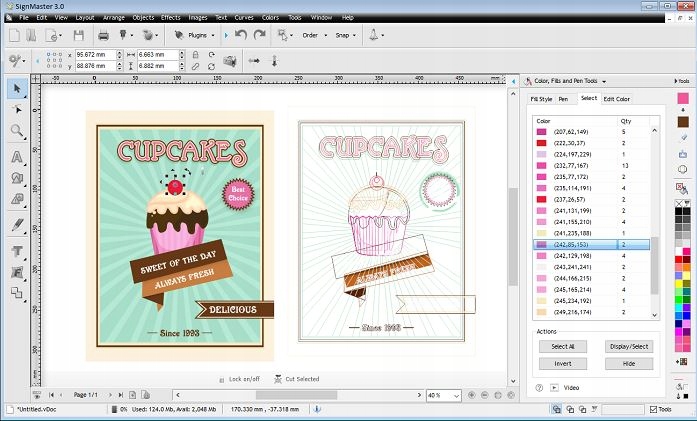The width and height of the screenshot is (697, 421).
Task: Pick the pencil drawing tool
Action: pos(17,225)
